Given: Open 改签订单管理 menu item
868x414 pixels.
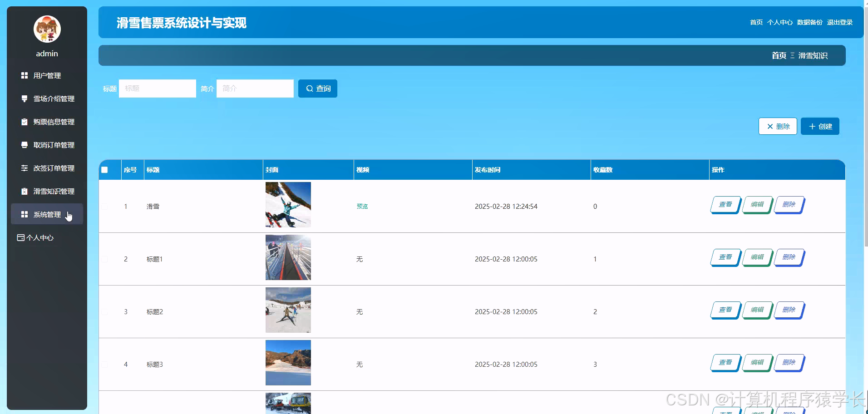Looking at the screenshot, I should click(47, 168).
